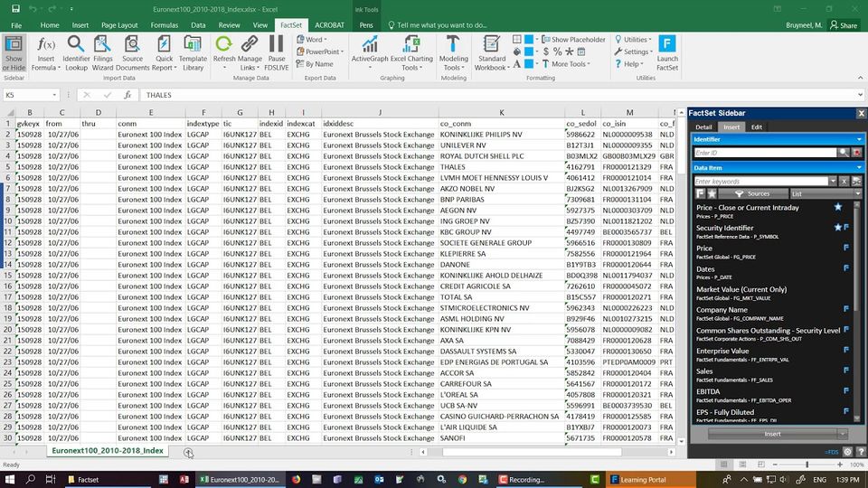Switch to the Formulas ribbon tab

coord(165,25)
